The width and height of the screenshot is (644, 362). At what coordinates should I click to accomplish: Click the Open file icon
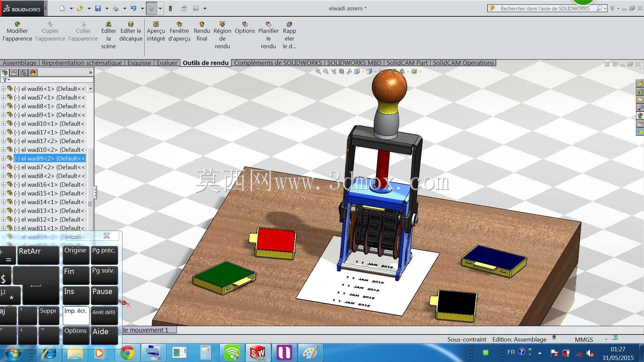pyautogui.click(x=80, y=8)
